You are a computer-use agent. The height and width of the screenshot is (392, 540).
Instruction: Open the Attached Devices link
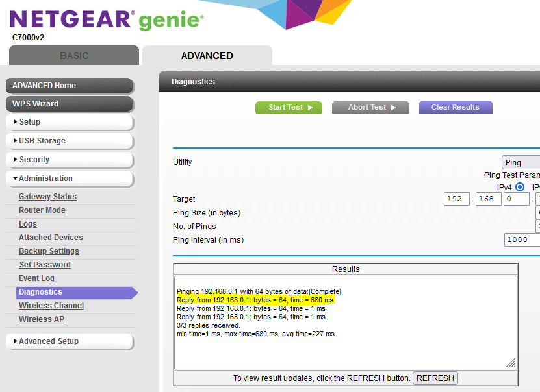[51, 238]
